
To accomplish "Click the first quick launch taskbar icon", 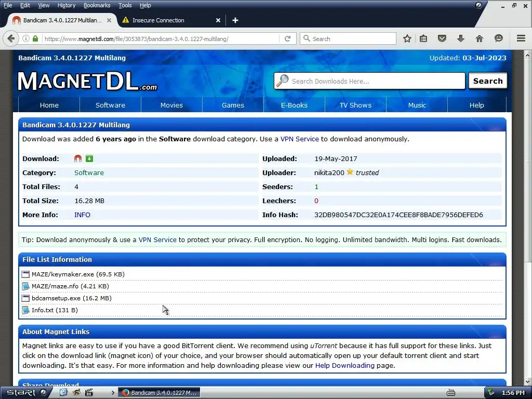I will (x=63, y=393).
